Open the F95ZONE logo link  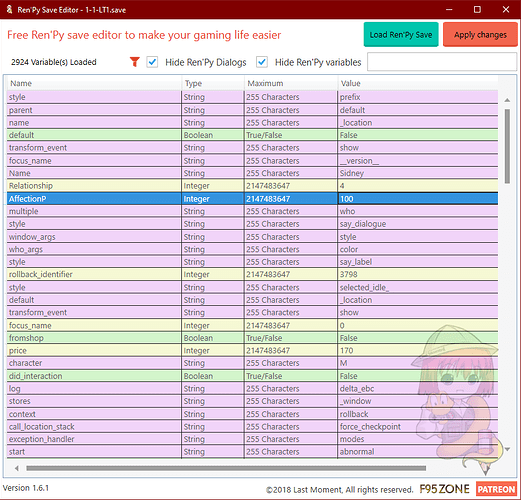[444, 489]
